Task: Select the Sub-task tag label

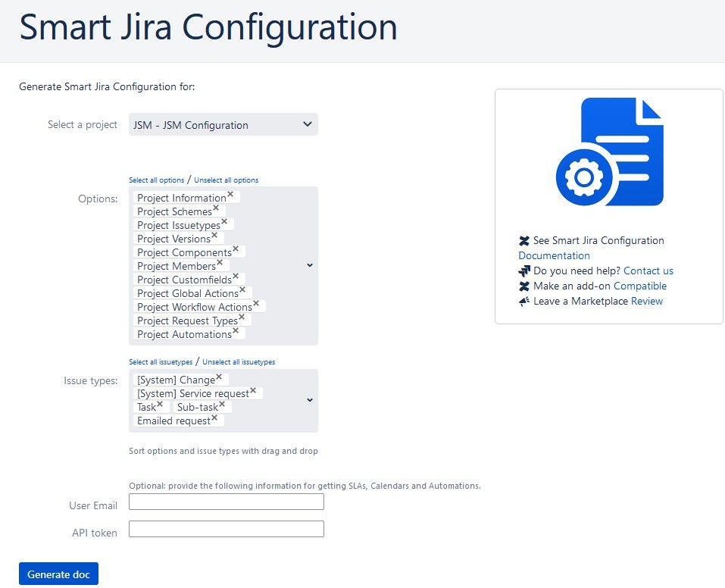Action: (198, 407)
